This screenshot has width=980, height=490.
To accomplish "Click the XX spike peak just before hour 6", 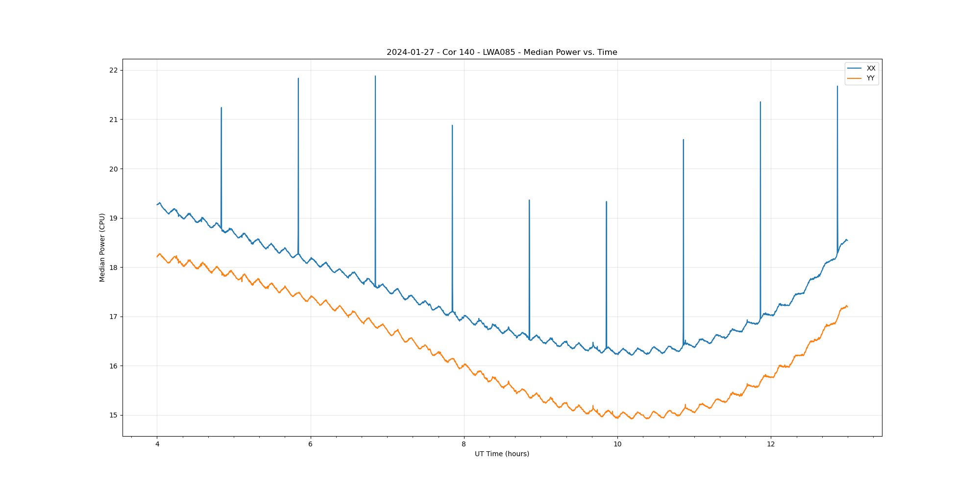I will point(298,79).
